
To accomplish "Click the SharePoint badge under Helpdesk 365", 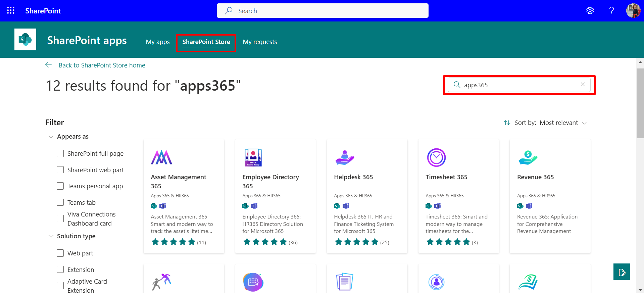I will click(x=337, y=206).
